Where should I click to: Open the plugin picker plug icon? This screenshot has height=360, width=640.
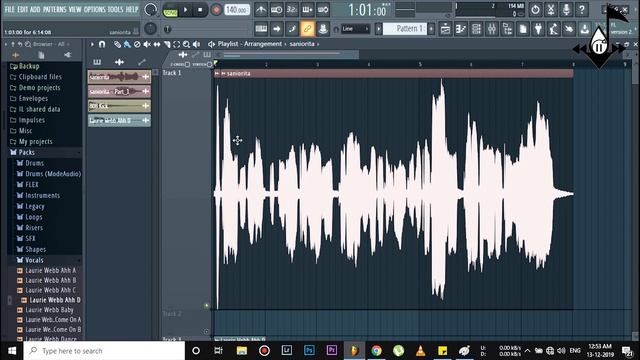[x=538, y=29]
